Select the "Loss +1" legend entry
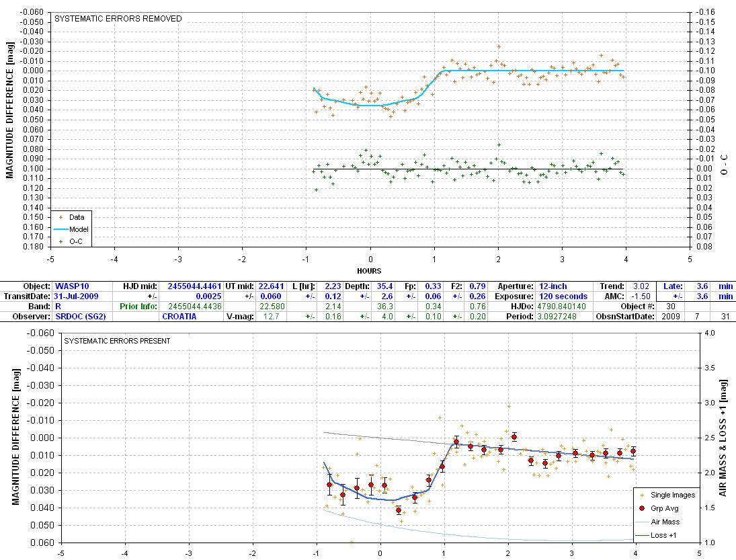 [x=656, y=535]
